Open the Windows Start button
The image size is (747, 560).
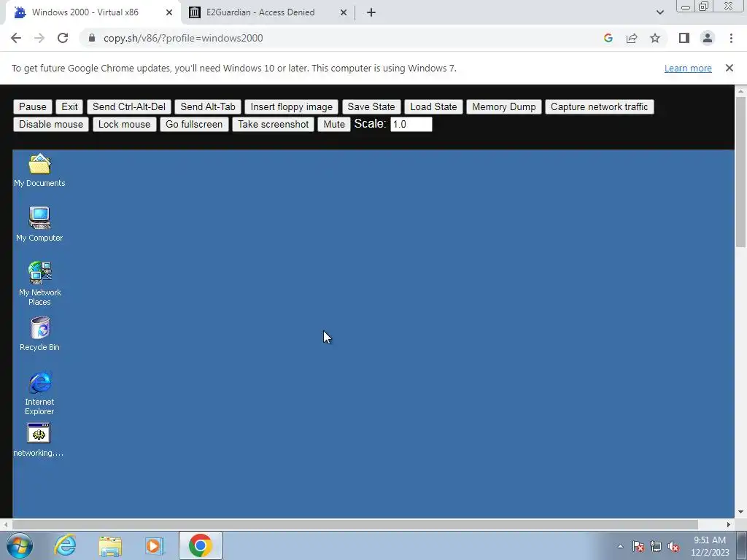tap(20, 545)
